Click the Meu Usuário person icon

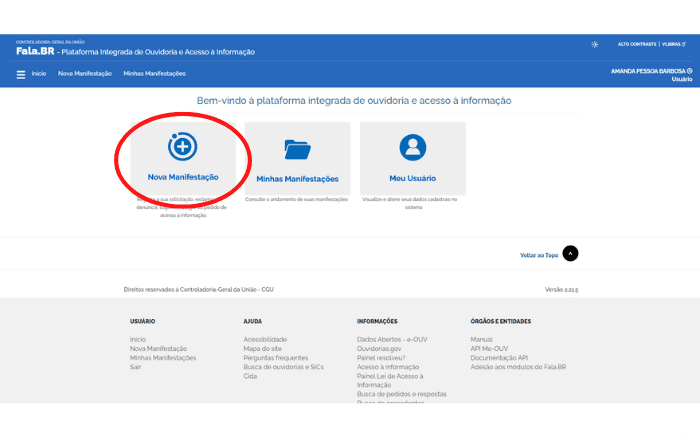(412, 148)
